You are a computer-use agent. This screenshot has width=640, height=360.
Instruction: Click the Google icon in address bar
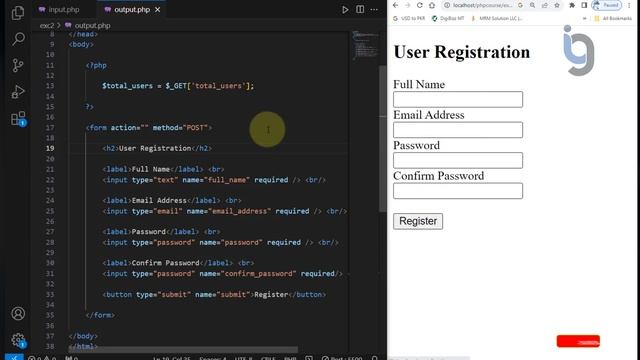(520, 5)
